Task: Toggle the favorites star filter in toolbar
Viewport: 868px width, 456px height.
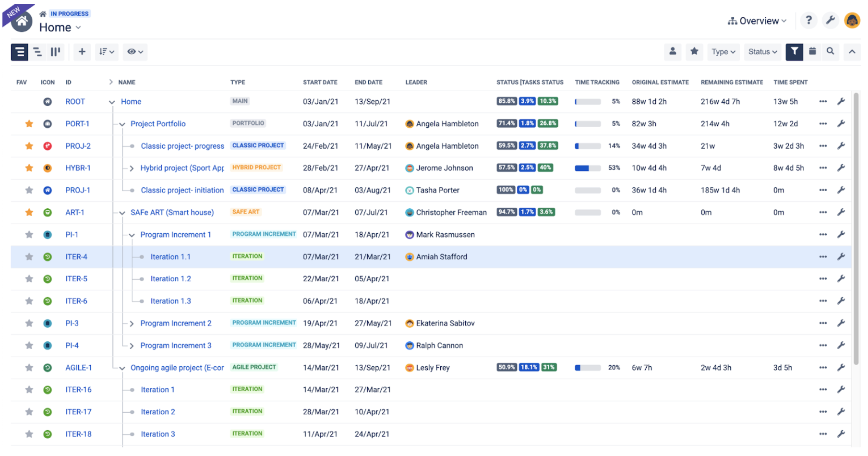Action: pyautogui.click(x=694, y=52)
